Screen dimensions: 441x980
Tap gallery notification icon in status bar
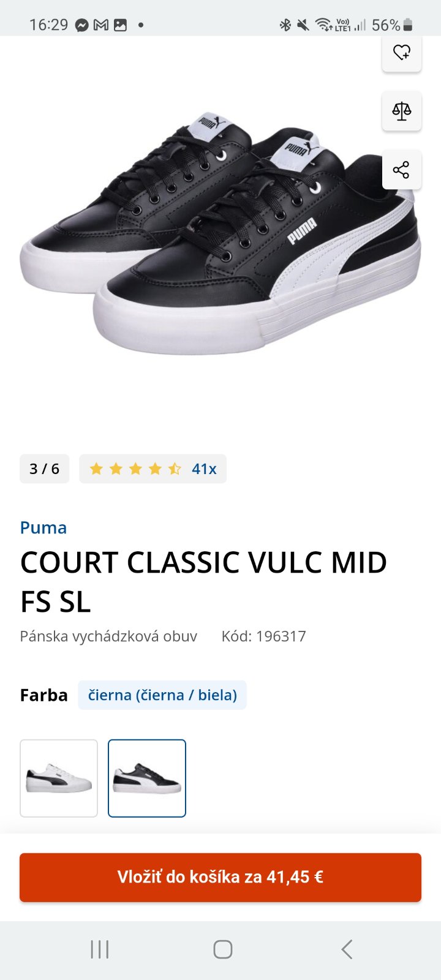(120, 25)
